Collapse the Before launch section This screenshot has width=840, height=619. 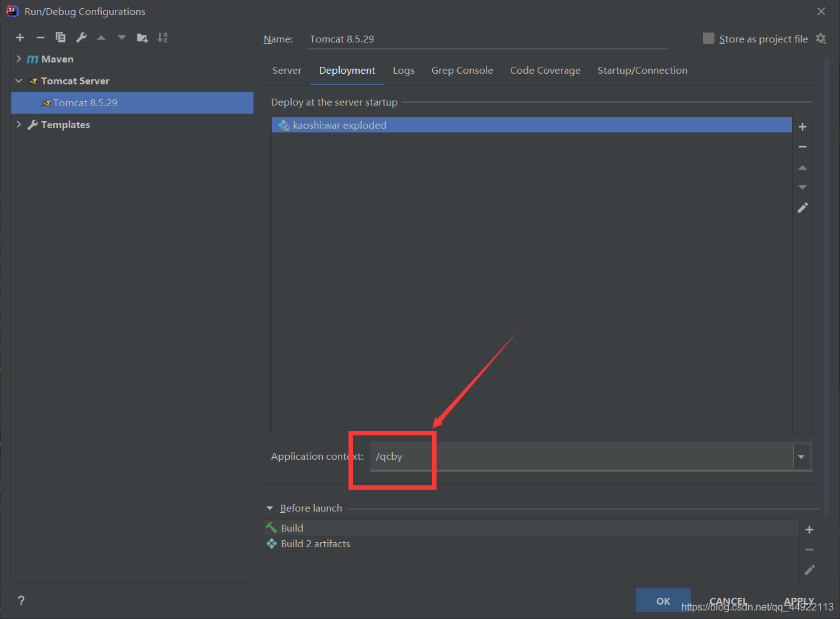[270, 508]
